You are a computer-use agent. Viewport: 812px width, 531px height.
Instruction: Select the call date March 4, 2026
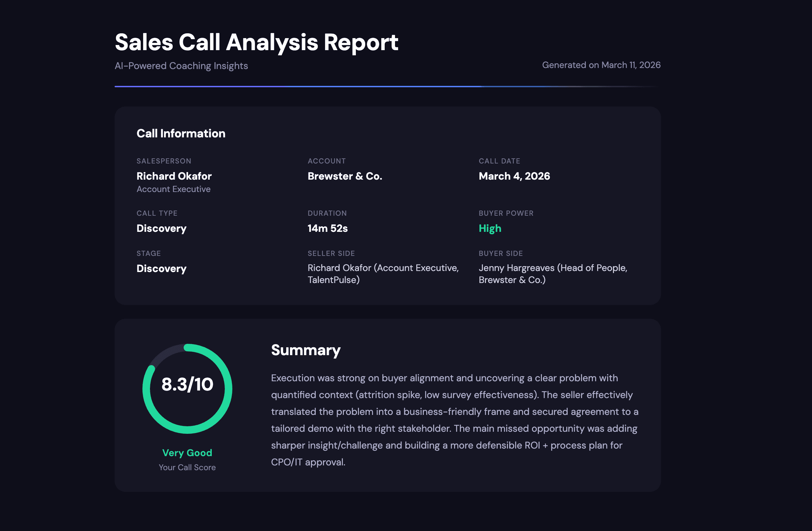(x=514, y=176)
